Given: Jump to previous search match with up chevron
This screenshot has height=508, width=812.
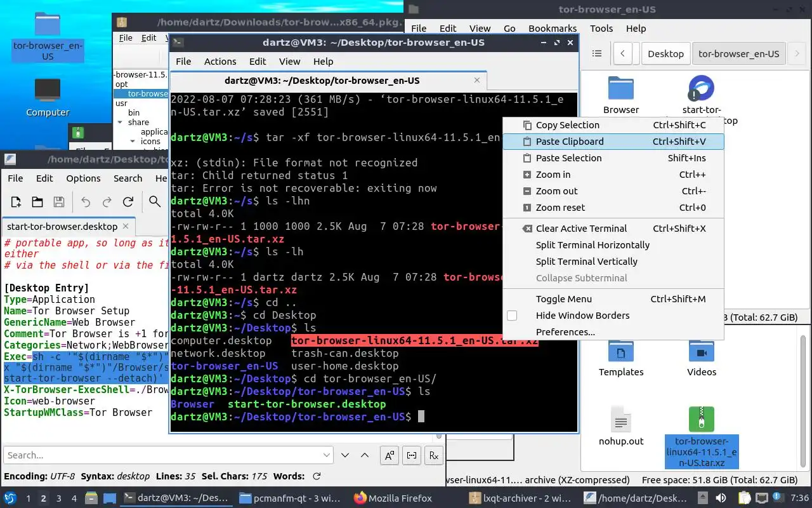Looking at the screenshot, I should point(365,455).
